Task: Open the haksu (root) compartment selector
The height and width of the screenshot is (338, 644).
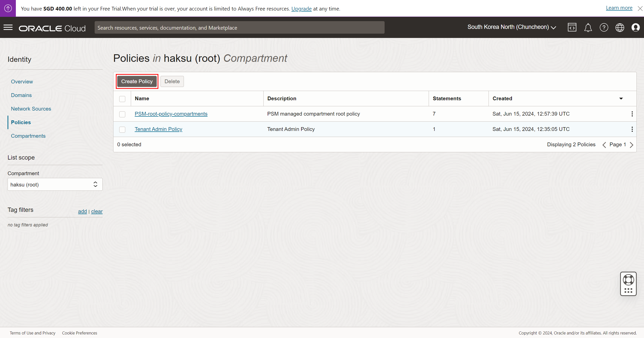Action: coord(55,184)
